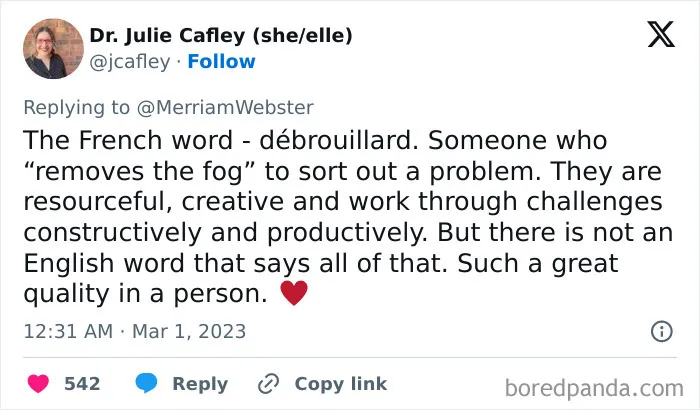This screenshot has height=410, width=700.
Task: Click the boredpanda.com watermark
Action: pos(594,388)
